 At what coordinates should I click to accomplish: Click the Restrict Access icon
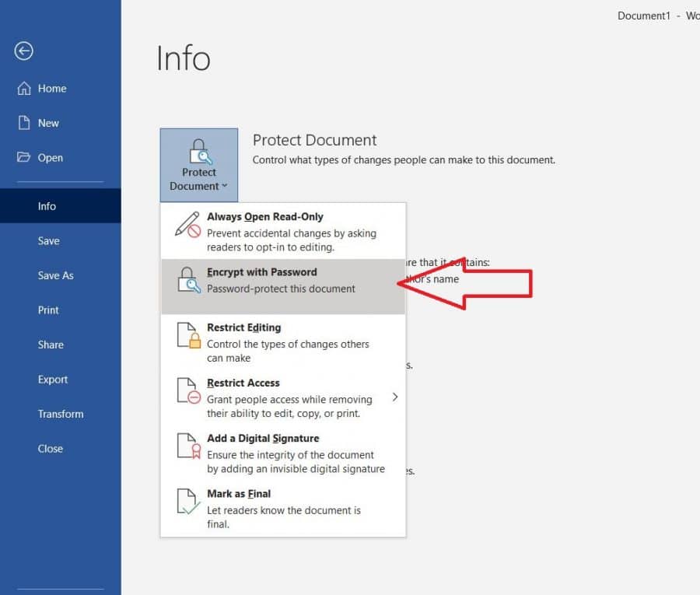(x=189, y=391)
